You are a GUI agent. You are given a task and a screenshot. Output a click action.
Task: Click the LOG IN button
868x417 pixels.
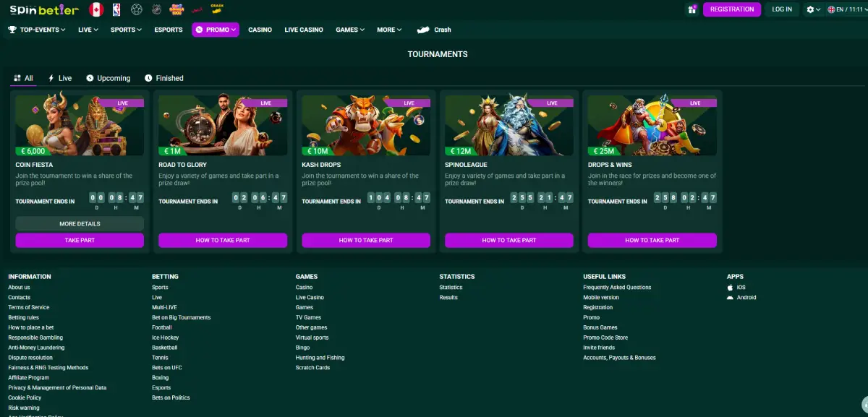tap(782, 9)
